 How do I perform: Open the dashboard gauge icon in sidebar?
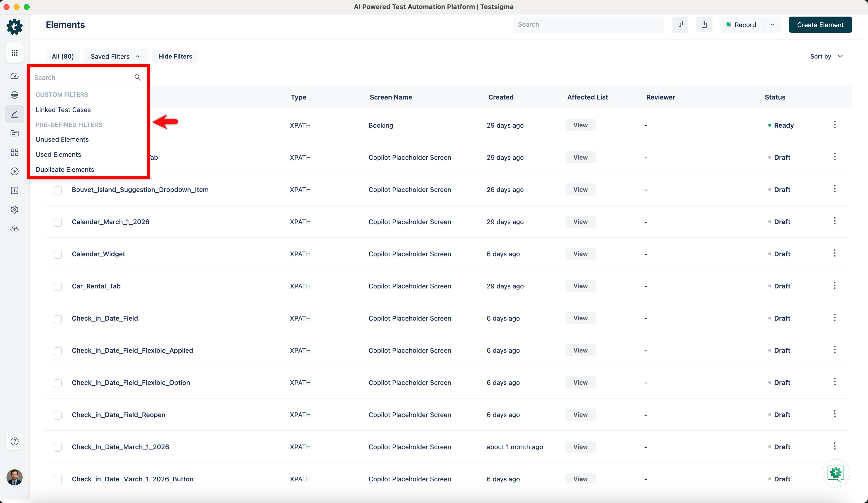pyautogui.click(x=15, y=76)
